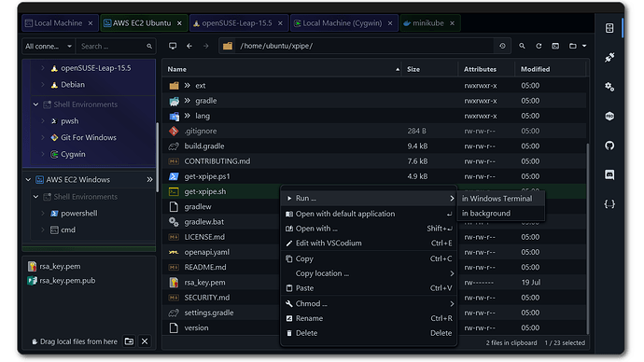The height and width of the screenshot is (362, 644).
Task: Clear the local files drop area
Action: pos(145,341)
